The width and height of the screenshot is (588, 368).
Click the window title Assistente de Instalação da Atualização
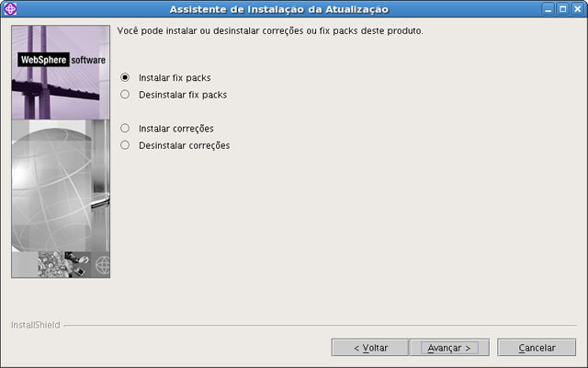click(x=279, y=9)
